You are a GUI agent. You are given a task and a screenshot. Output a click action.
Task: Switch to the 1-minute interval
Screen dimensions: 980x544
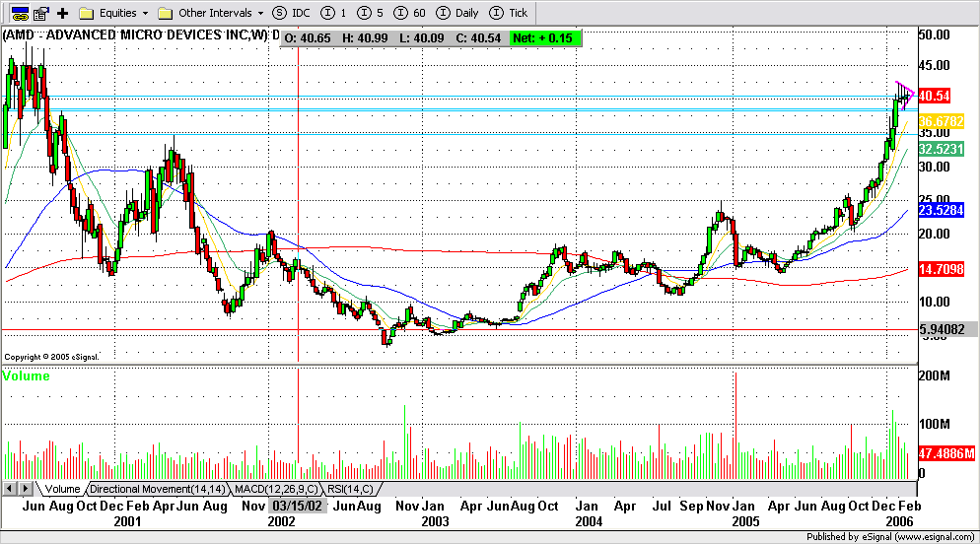pos(334,13)
